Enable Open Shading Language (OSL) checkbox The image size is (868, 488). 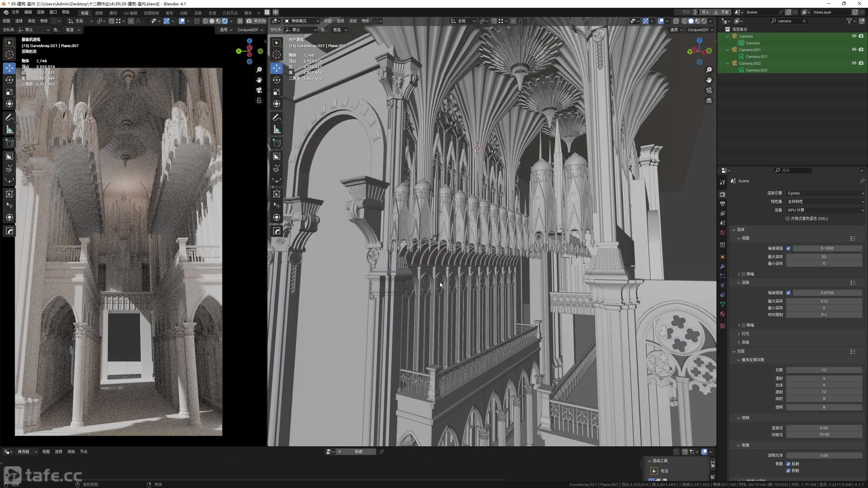pos(788,219)
